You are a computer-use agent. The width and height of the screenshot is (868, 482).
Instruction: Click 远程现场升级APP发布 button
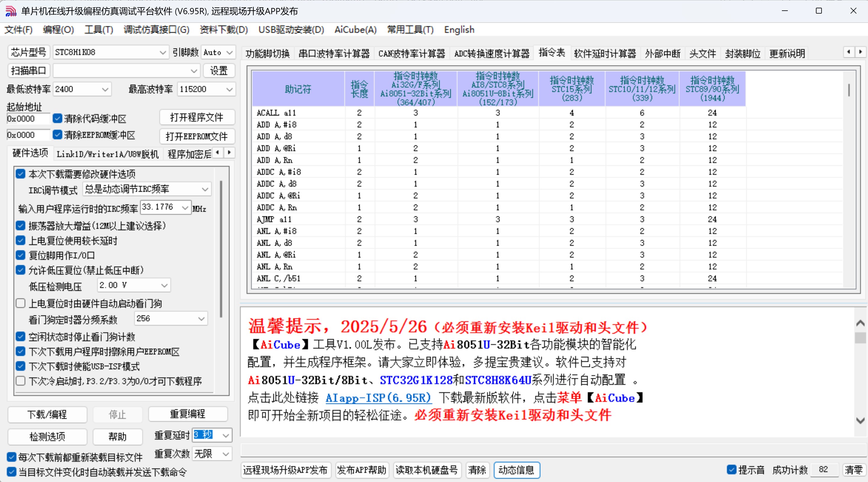tap(285, 470)
